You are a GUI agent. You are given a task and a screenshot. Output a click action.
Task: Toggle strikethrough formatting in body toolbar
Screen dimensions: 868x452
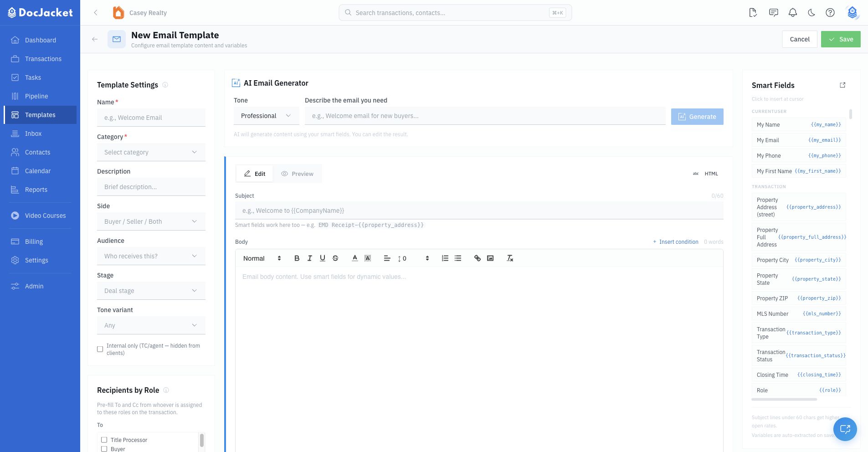(335, 258)
